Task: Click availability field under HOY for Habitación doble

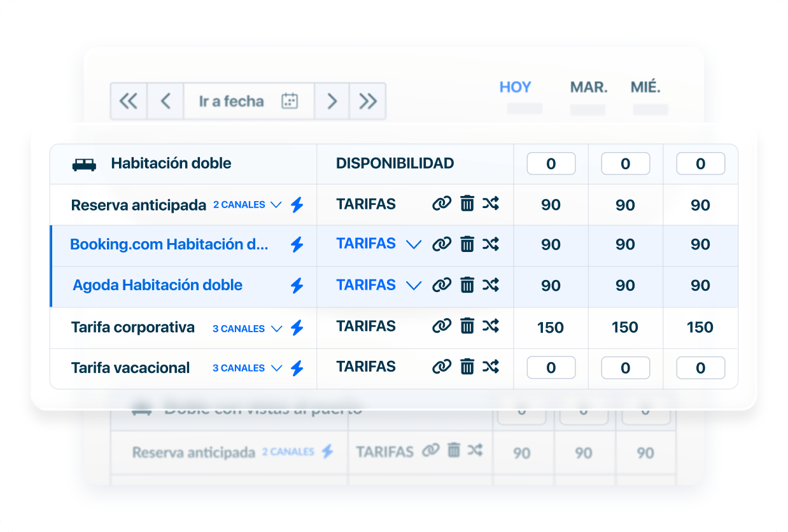Action: click(x=551, y=164)
